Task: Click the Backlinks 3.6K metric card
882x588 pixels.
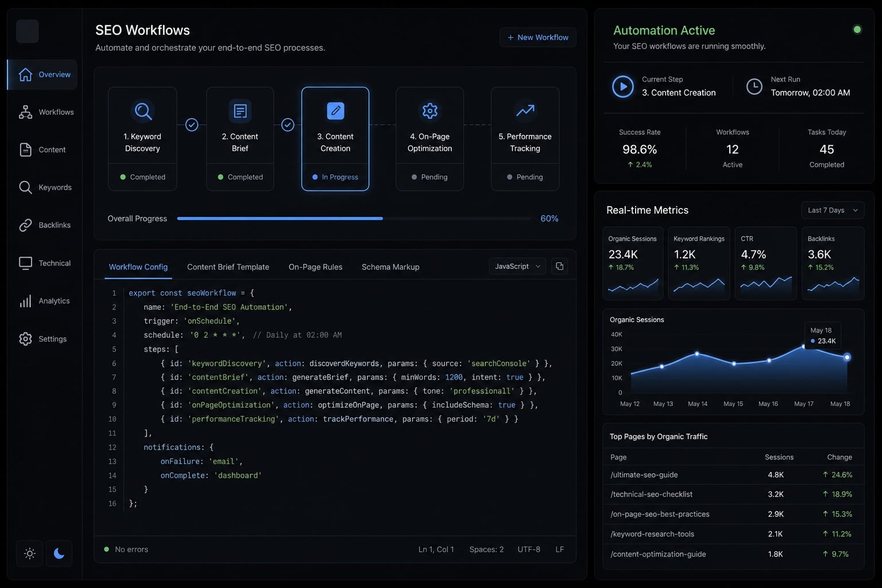Action: 833,264
